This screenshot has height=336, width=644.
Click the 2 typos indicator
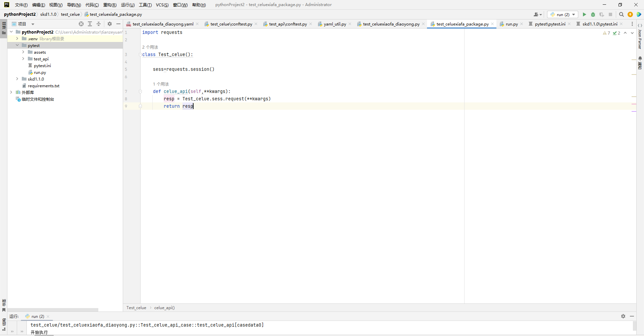click(616, 33)
